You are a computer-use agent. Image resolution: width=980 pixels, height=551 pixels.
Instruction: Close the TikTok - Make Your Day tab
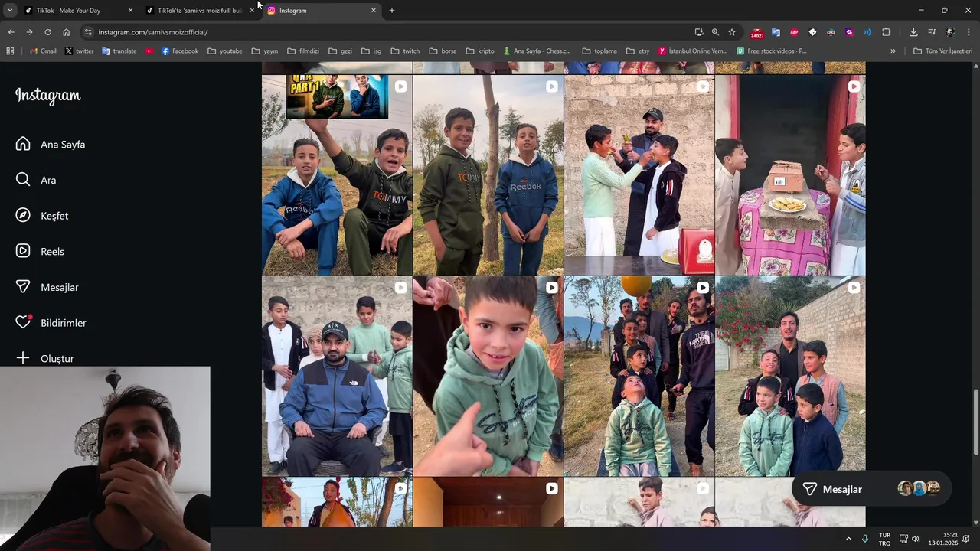click(130, 11)
